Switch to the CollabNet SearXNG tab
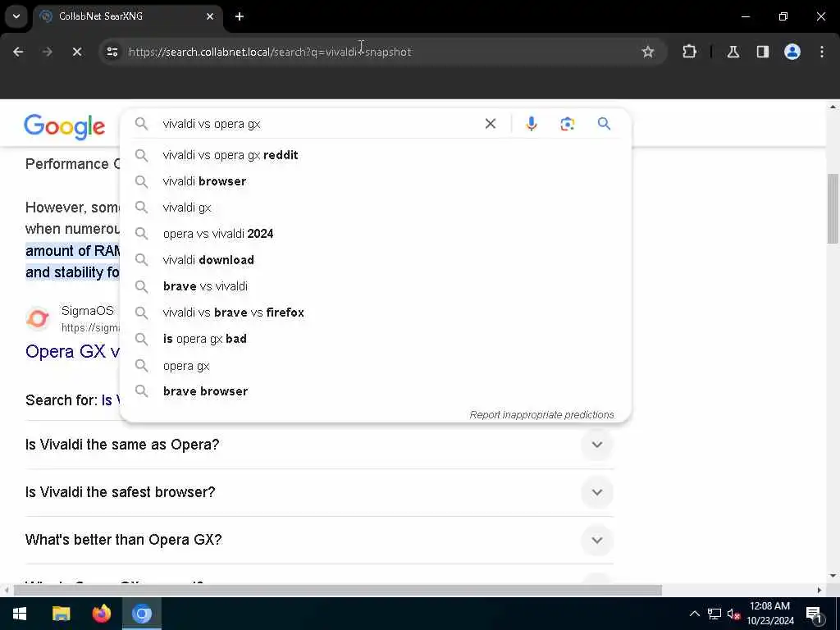 127,16
